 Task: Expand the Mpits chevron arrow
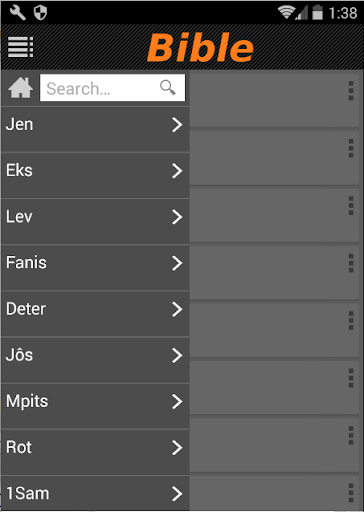click(x=177, y=402)
